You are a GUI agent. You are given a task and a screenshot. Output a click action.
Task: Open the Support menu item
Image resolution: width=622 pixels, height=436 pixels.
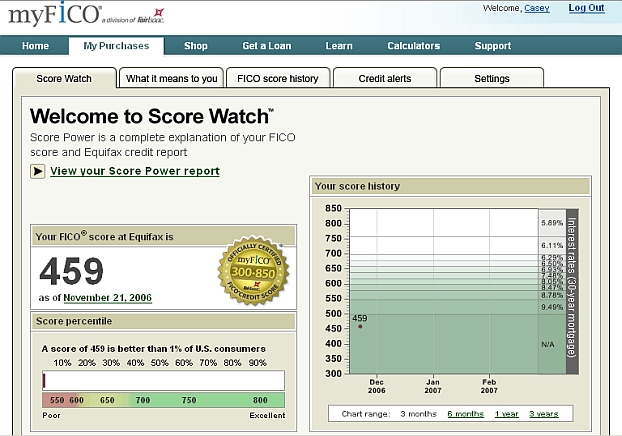pos(493,46)
